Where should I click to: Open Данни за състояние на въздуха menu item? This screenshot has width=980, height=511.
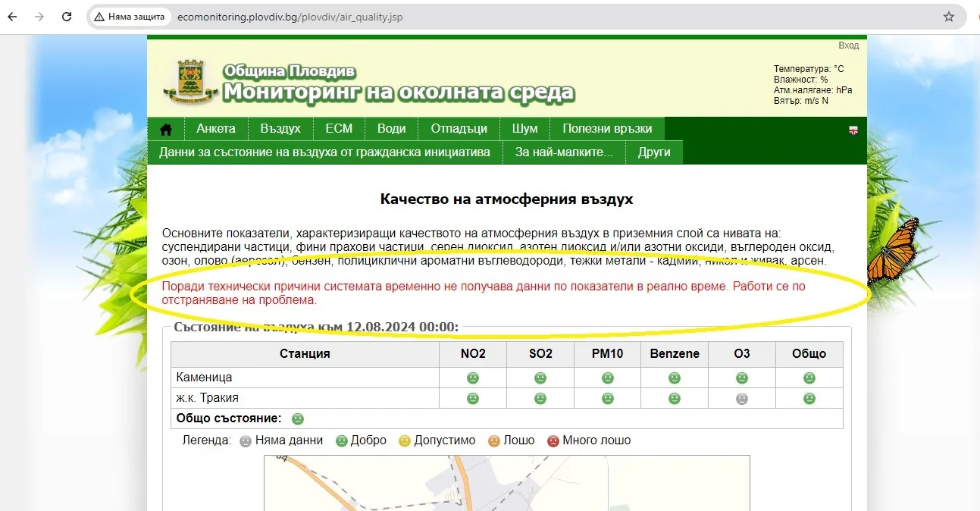click(x=325, y=152)
